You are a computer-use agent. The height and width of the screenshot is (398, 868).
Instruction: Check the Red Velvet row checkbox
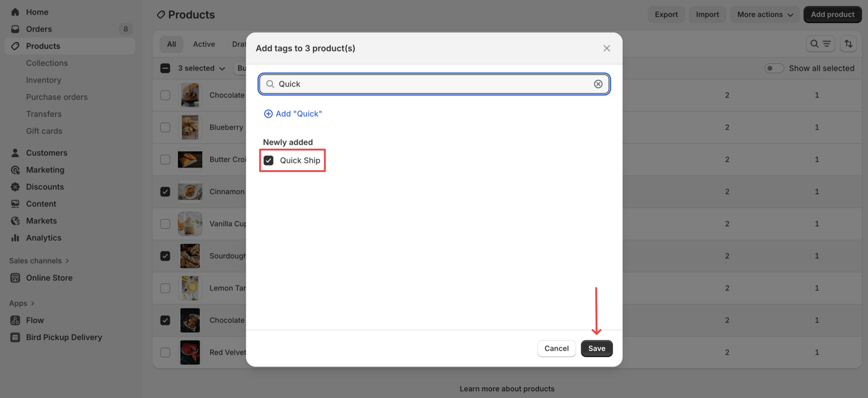165,352
